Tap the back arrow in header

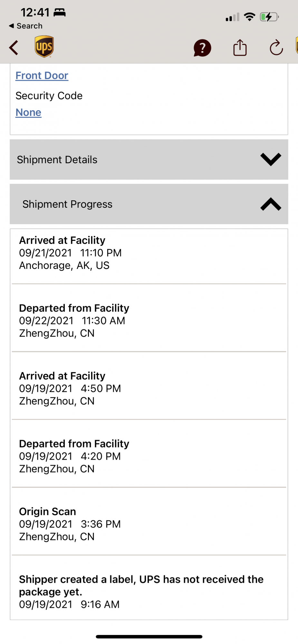14,48
